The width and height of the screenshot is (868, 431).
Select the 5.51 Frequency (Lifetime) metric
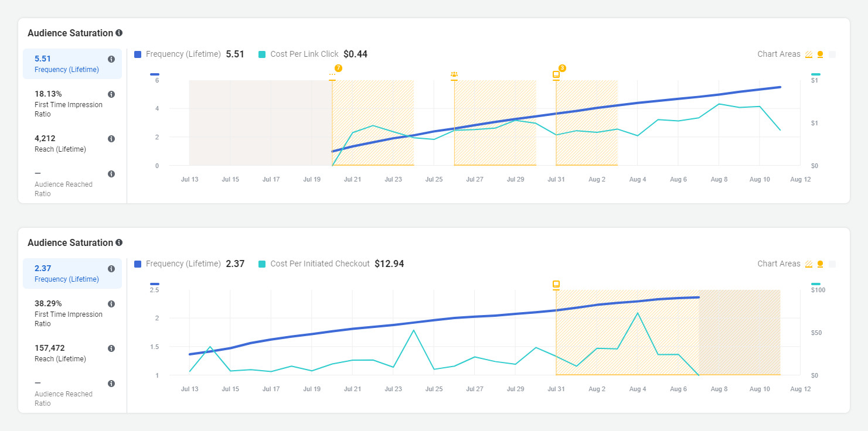coord(67,64)
